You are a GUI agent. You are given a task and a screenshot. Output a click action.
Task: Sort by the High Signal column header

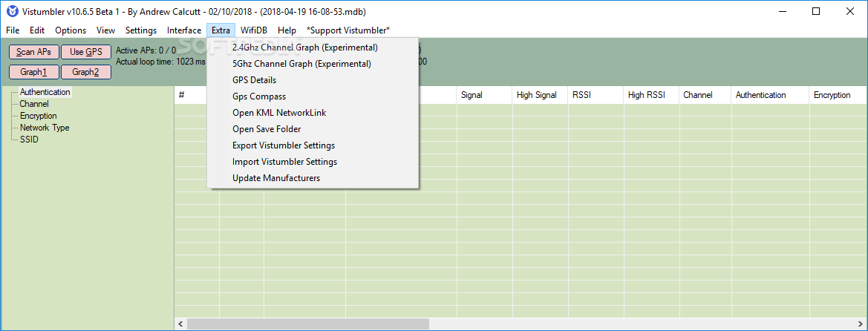coord(541,95)
